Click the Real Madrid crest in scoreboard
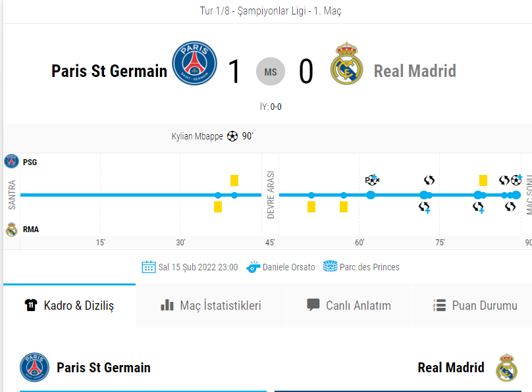Screen dimensions: 532x392 346,63
